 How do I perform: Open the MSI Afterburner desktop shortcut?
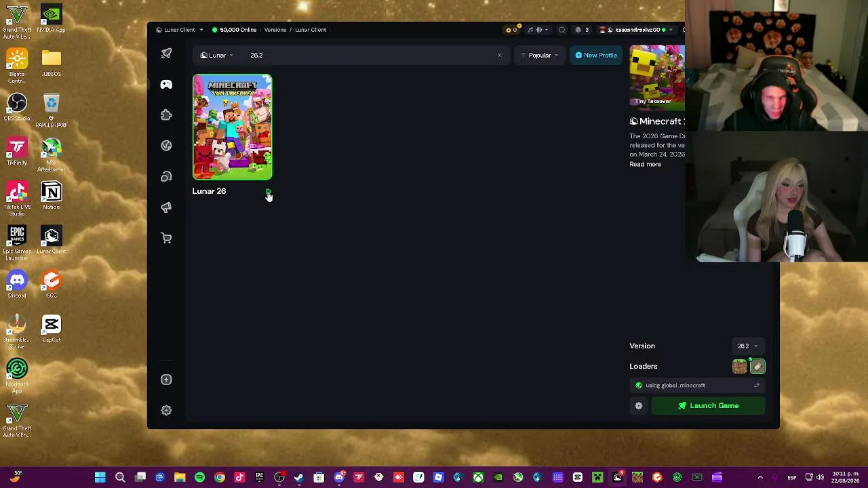point(52,155)
